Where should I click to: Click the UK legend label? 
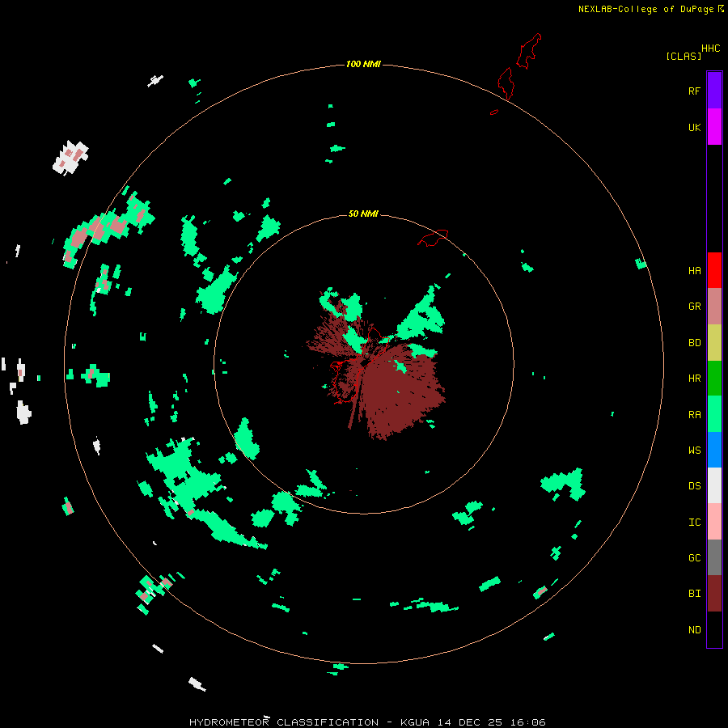click(x=694, y=127)
